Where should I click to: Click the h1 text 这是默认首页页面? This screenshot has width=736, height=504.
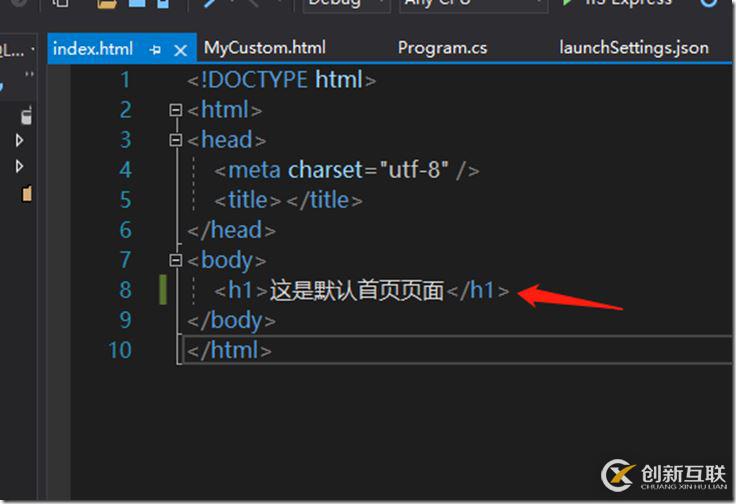357,290
